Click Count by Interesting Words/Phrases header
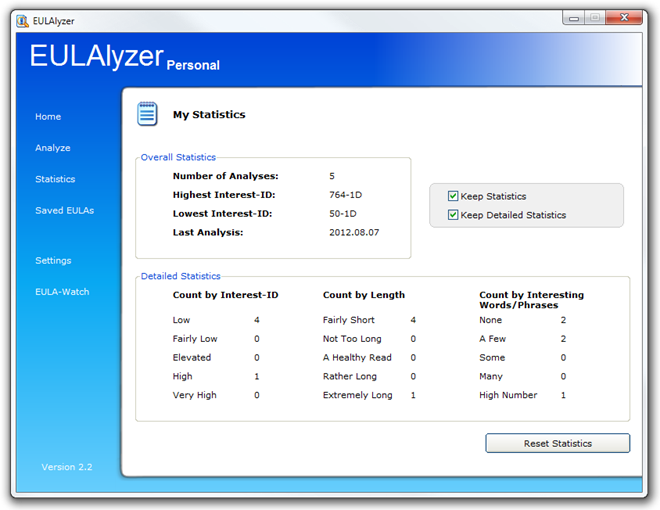 (x=532, y=300)
